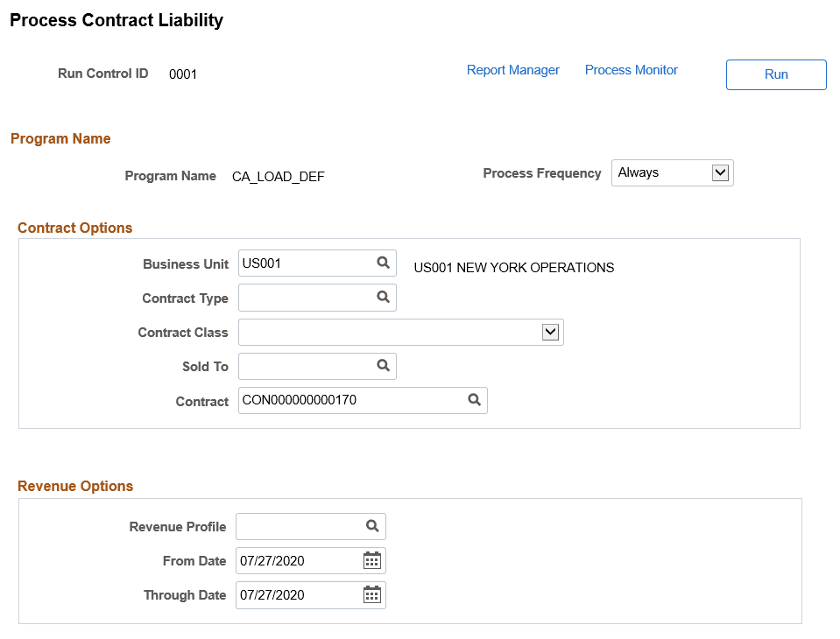Open the Through Date calendar picker
Viewport: 840px width, 639px height.
coord(371,595)
